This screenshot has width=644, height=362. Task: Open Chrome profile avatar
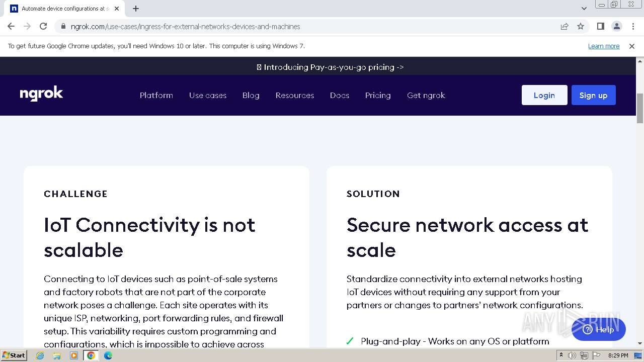tap(616, 27)
